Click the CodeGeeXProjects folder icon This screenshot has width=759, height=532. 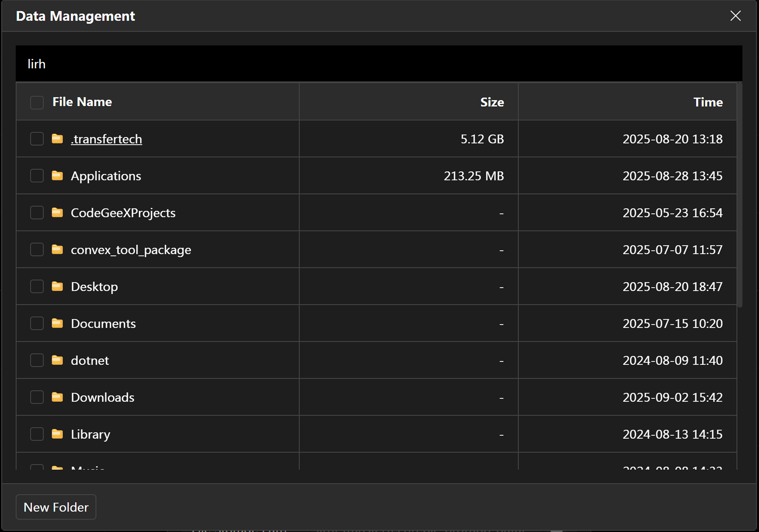[57, 213]
